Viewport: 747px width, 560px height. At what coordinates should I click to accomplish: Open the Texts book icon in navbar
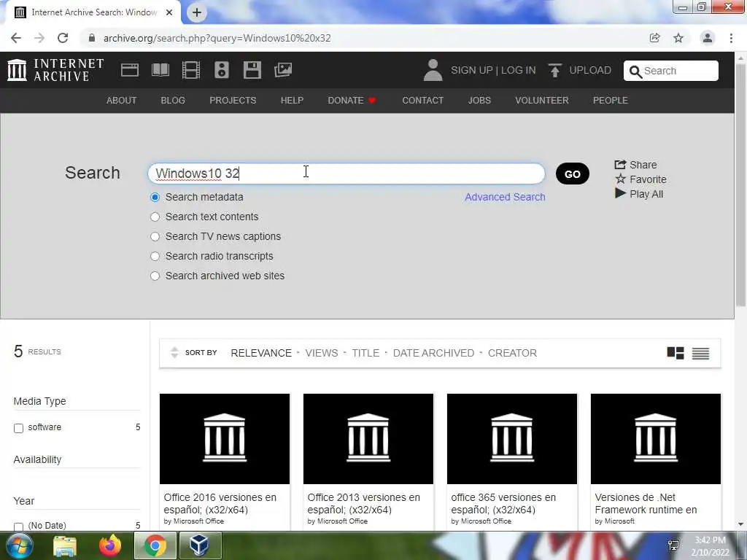(160, 70)
